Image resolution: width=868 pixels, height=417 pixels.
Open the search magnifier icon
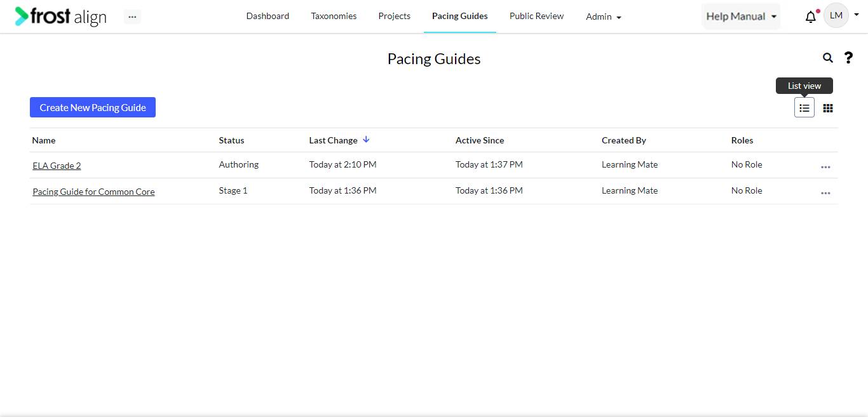tap(827, 58)
